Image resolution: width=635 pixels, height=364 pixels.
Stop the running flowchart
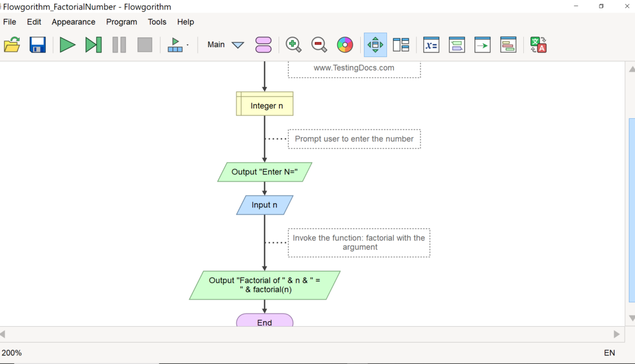[145, 45]
